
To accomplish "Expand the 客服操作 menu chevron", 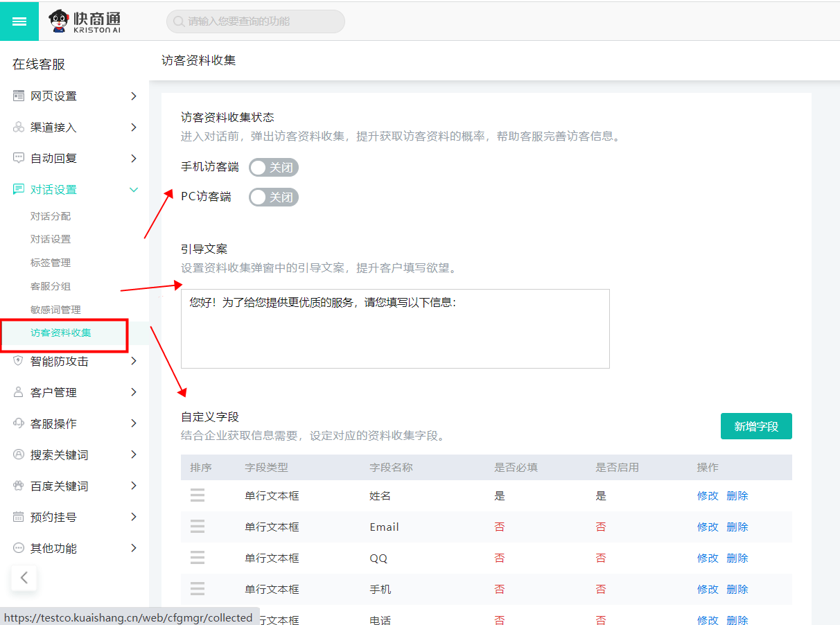I will coord(134,423).
